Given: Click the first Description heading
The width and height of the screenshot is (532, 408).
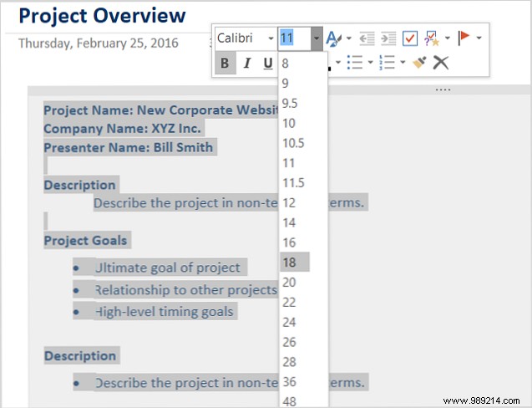Looking at the screenshot, I should 79,185.
